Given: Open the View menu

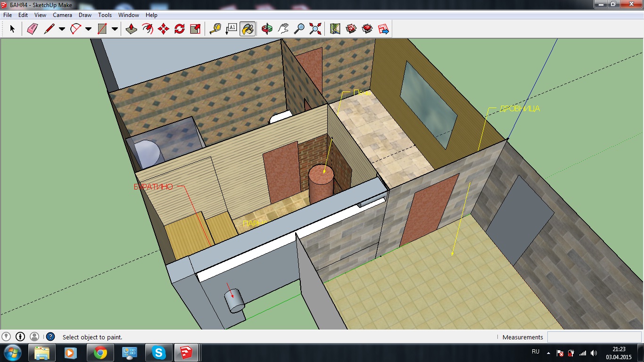Looking at the screenshot, I should click(x=40, y=15).
